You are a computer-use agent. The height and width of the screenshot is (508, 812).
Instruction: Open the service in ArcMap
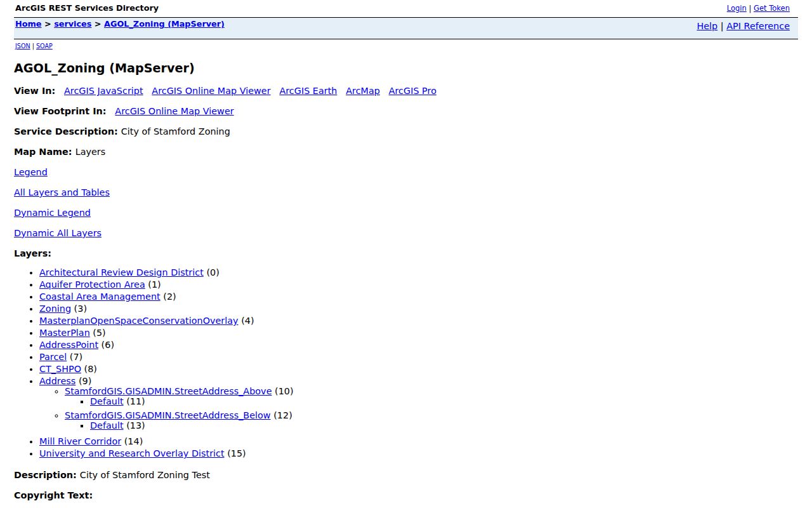363,91
